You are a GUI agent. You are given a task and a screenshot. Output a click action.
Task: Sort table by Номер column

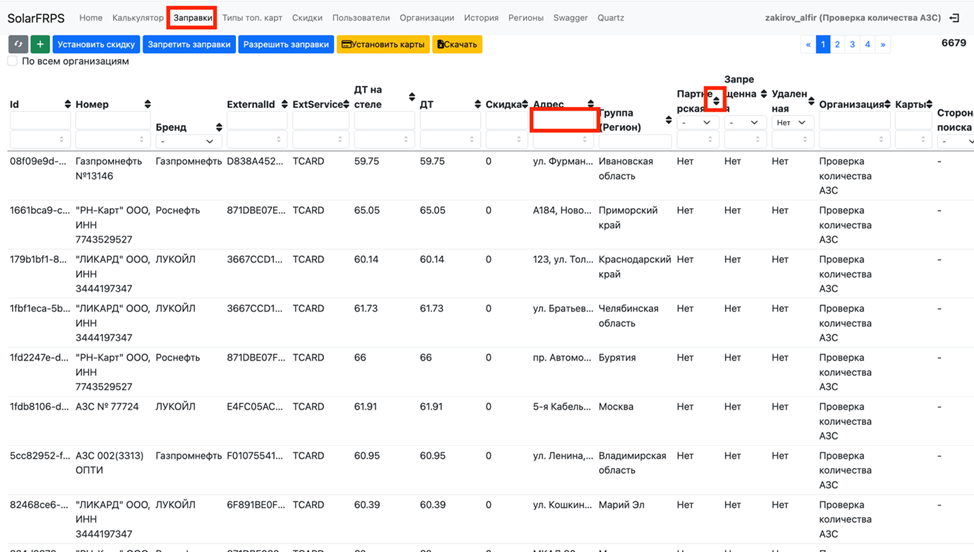(147, 104)
